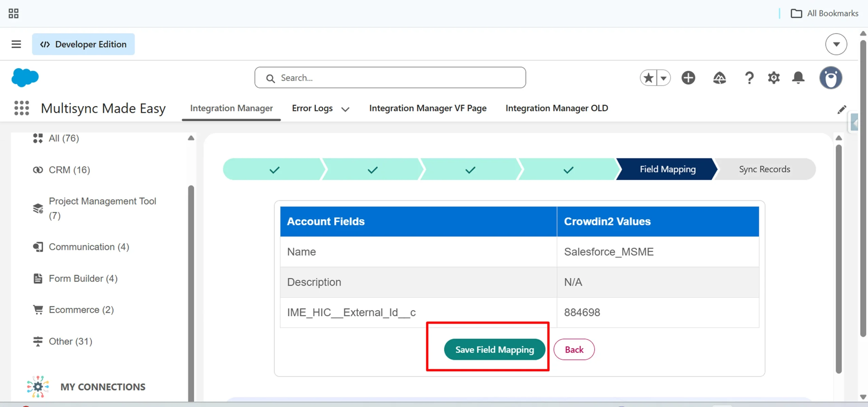Click the Salesforce_MSME value cell

coord(658,252)
